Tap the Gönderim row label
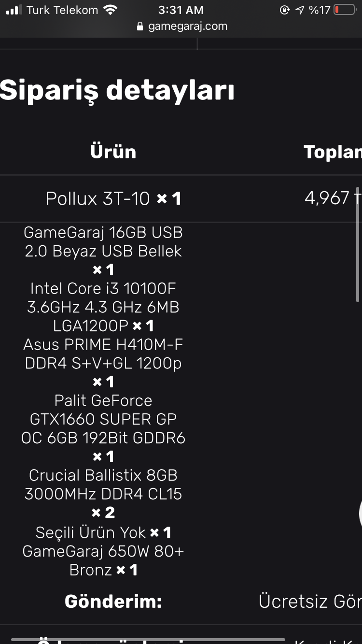The width and height of the screenshot is (362, 644). [x=113, y=601]
